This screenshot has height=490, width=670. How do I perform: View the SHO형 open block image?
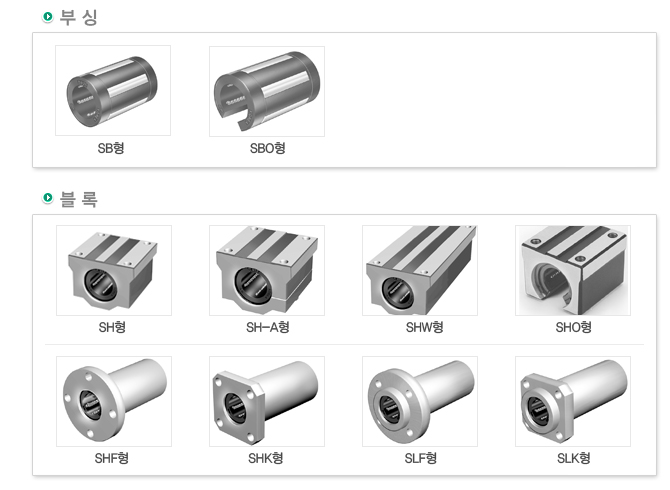pos(573,270)
